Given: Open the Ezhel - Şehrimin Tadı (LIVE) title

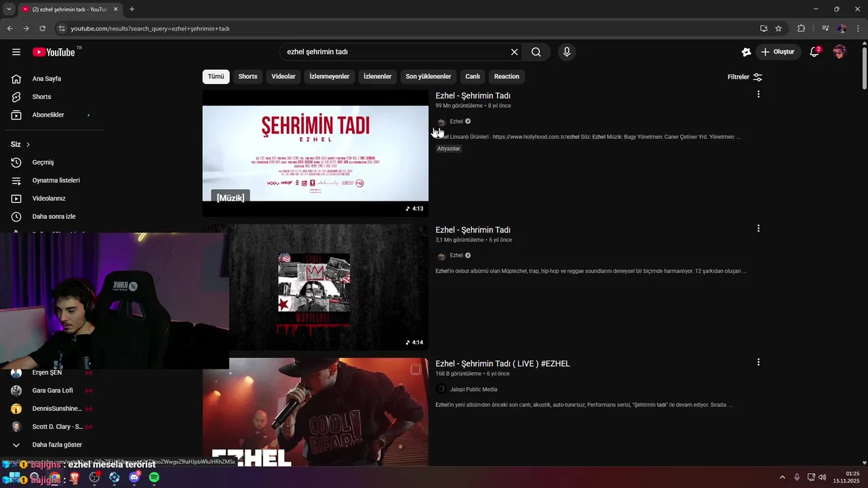Looking at the screenshot, I should (502, 364).
